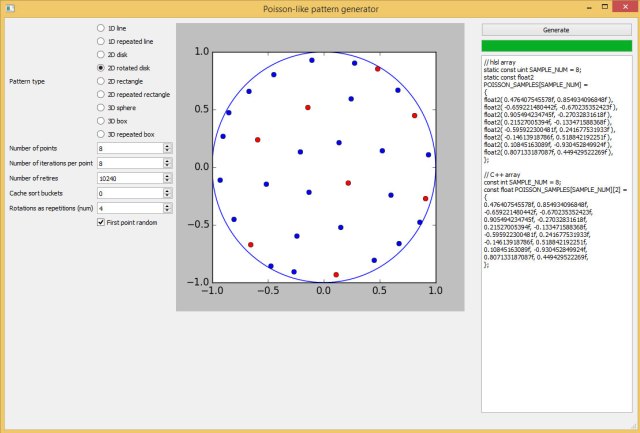Image resolution: width=640 pixels, height=433 pixels.
Task: Select the 1D line pattern type
Action: [101, 28]
